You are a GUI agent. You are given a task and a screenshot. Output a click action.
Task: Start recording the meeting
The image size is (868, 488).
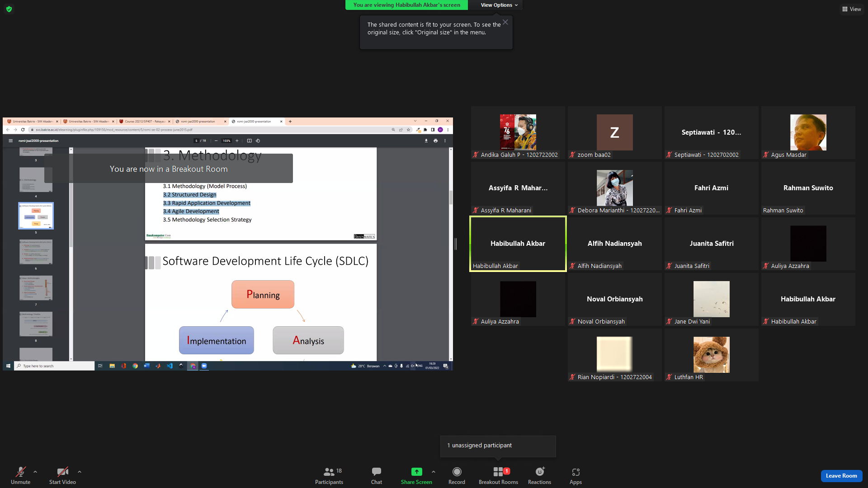pos(457,476)
